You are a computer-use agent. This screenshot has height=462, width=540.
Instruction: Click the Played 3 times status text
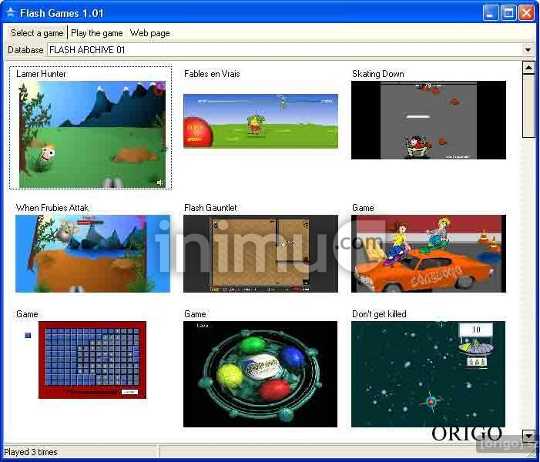[31, 452]
